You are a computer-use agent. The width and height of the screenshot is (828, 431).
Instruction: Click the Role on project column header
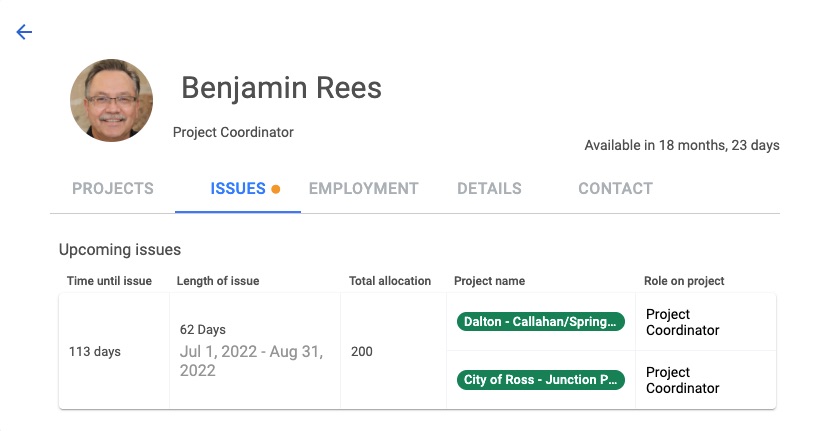click(x=684, y=281)
